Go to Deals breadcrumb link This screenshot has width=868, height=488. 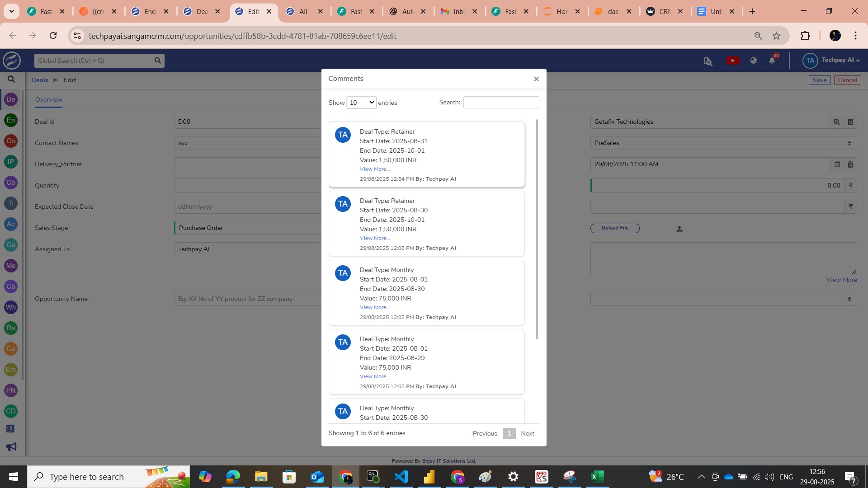[40, 80]
